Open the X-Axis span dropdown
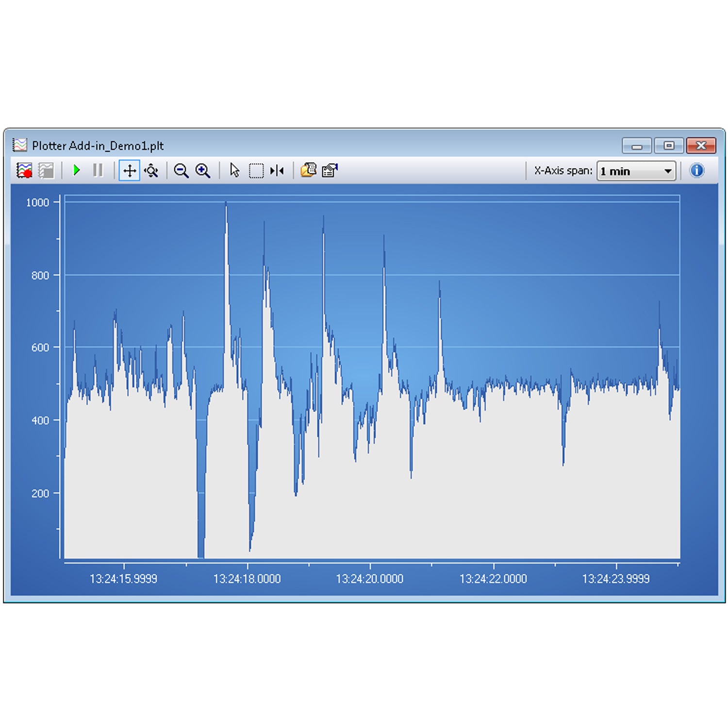 click(636, 171)
